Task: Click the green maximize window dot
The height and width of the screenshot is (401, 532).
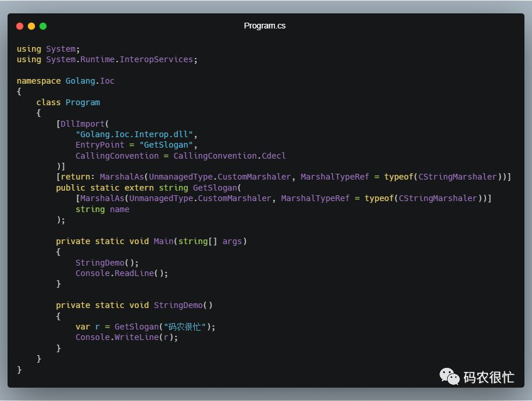Action: click(43, 26)
